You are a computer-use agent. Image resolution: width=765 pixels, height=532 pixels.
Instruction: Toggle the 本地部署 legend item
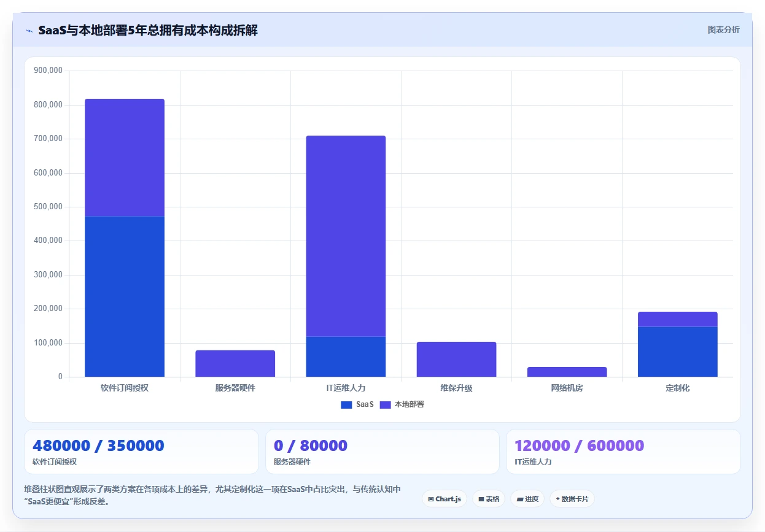[x=402, y=404]
